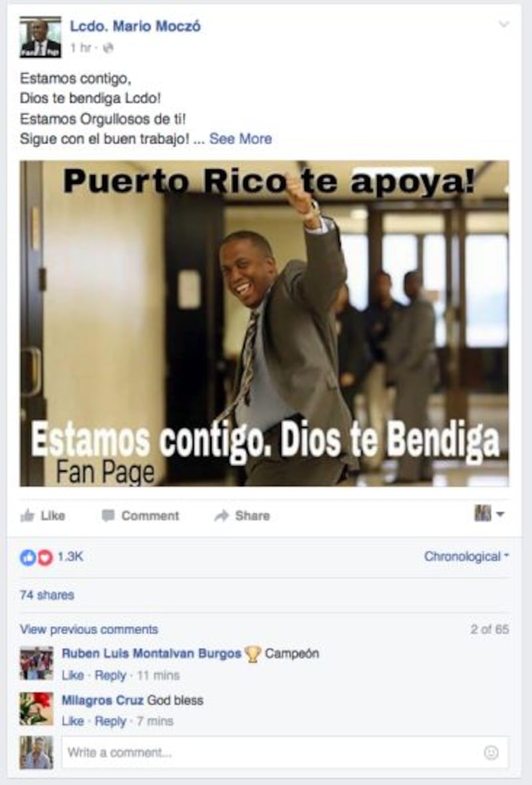Open the 74 shares list
Screen dimensions: 532x785
click(47, 595)
